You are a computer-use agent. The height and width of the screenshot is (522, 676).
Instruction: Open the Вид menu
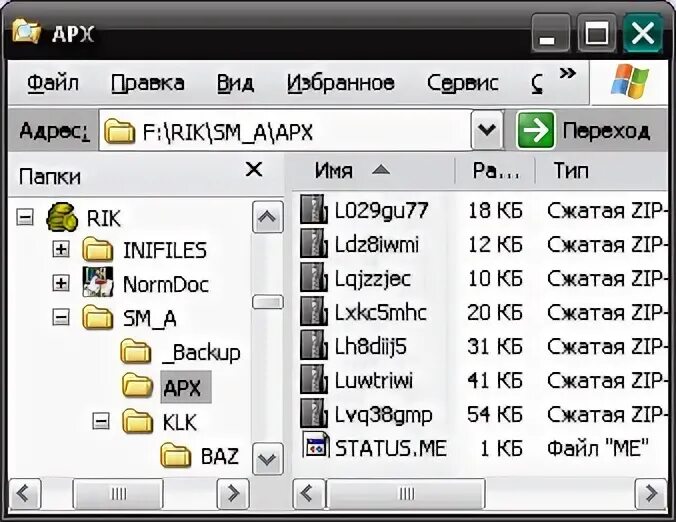tap(235, 83)
